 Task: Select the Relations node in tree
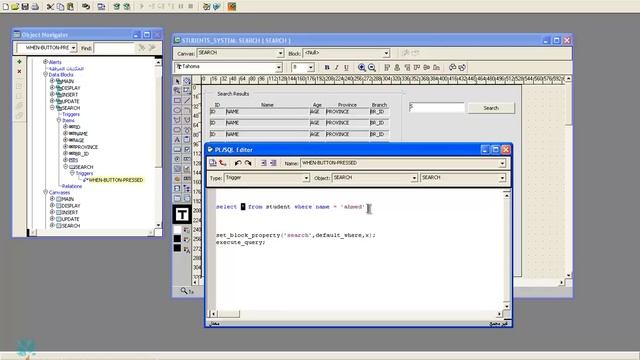tap(72, 186)
